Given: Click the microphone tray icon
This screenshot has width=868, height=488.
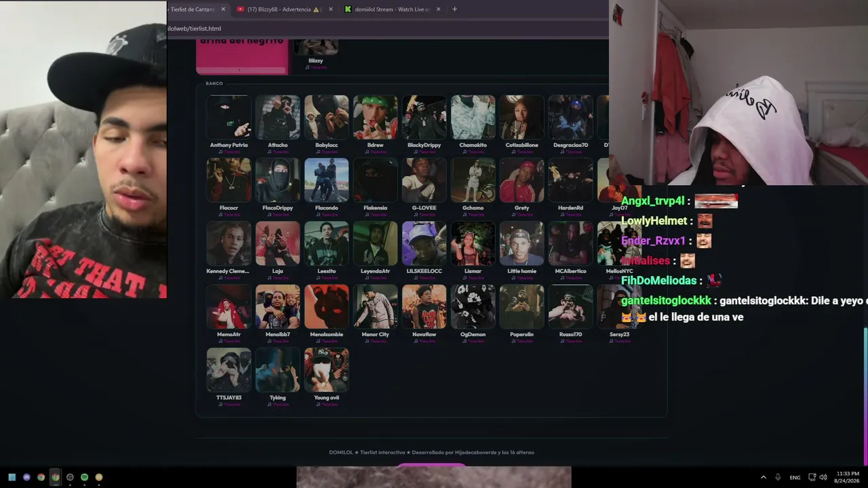Looking at the screenshot, I should point(778,477).
